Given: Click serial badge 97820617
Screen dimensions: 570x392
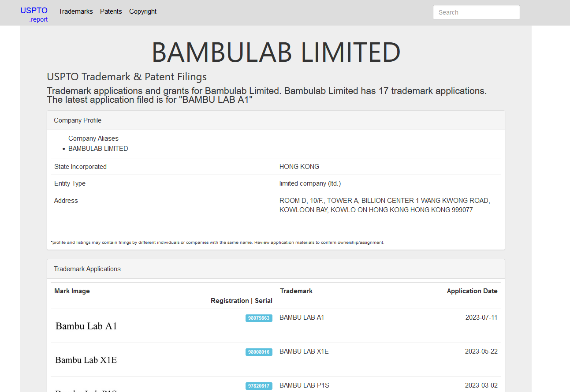Looking at the screenshot, I should 259,386.
